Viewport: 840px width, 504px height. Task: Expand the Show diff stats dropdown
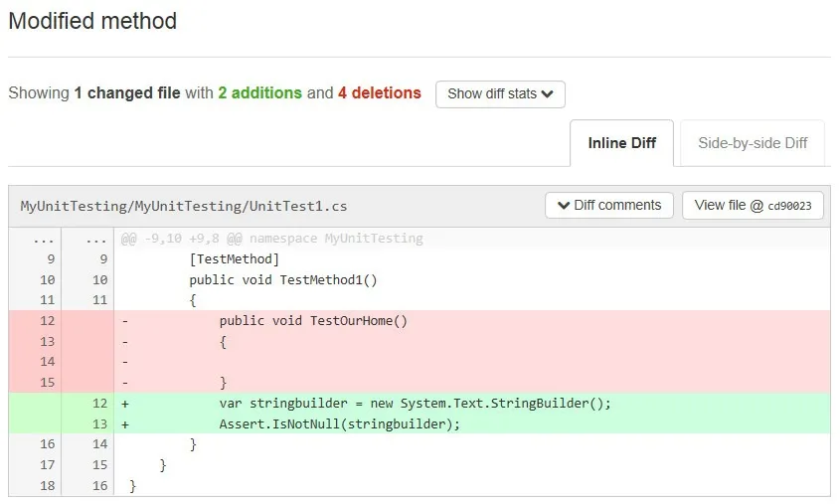[500, 94]
